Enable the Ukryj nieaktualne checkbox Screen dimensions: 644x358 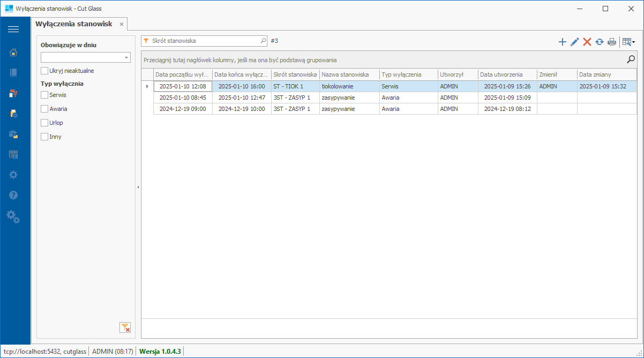click(44, 71)
